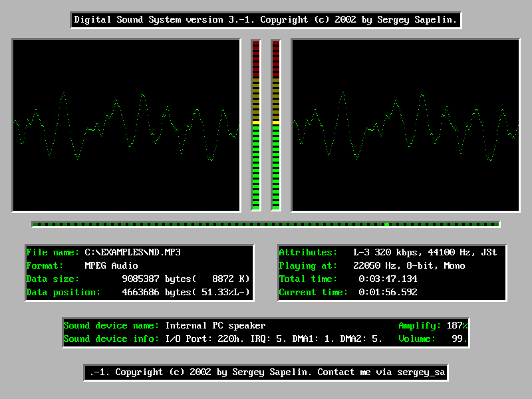Viewport: 532px width, 399px height.
Task: Click the 'L-3 320 kbps, 44100 Hz, JSt' value
Action: point(425,252)
